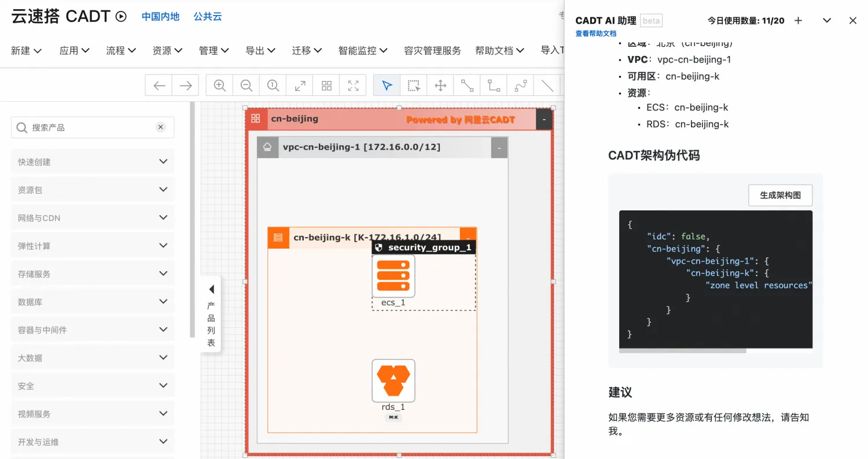Click the code block horizontal scrollbar
The height and width of the screenshot is (459, 868).
683,351
